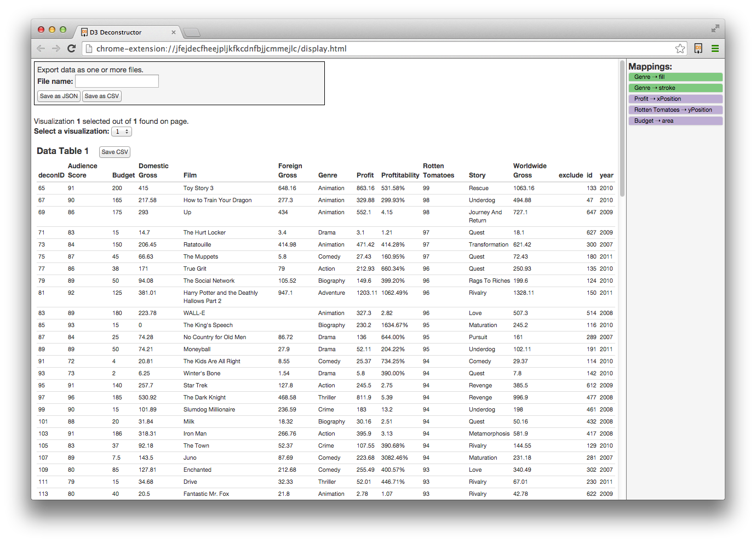The image size is (756, 543).
Task: Click the Moneyball film cell
Action: 197,349
